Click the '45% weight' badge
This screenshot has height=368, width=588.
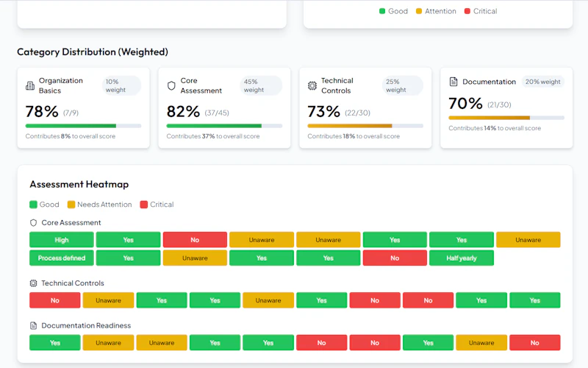(x=261, y=85)
